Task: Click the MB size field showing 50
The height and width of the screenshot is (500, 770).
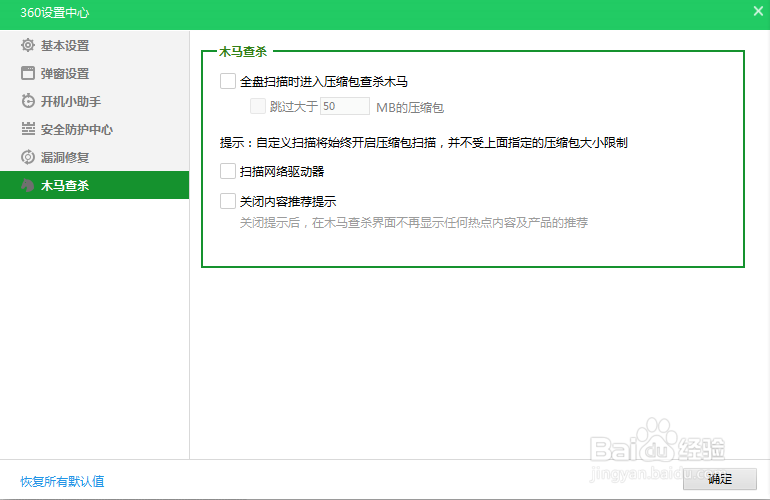Action: pyautogui.click(x=345, y=106)
